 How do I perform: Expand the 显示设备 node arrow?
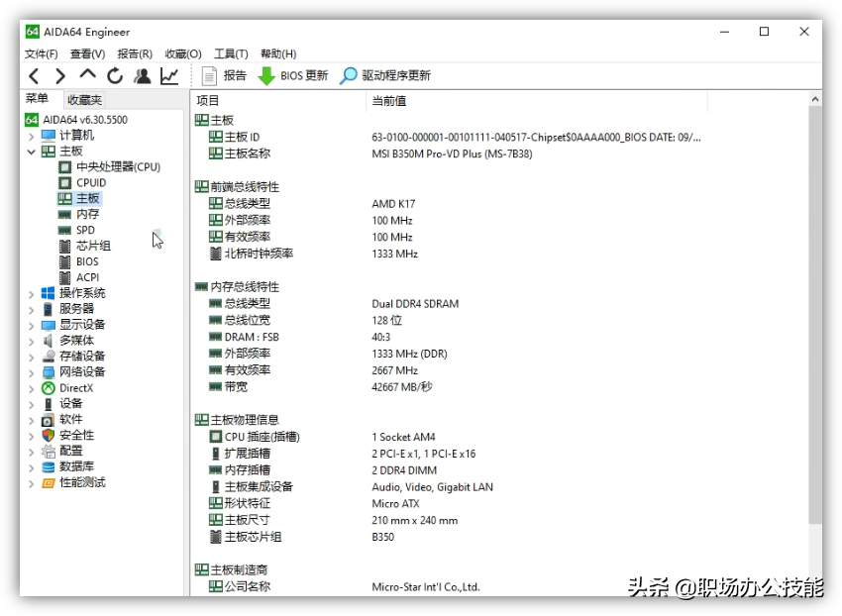tap(31, 326)
